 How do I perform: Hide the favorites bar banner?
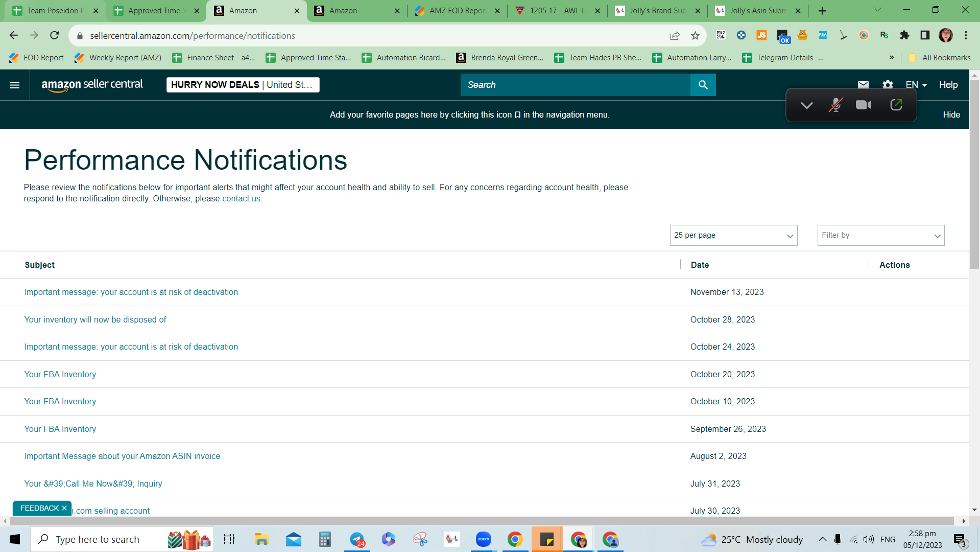[x=951, y=114]
